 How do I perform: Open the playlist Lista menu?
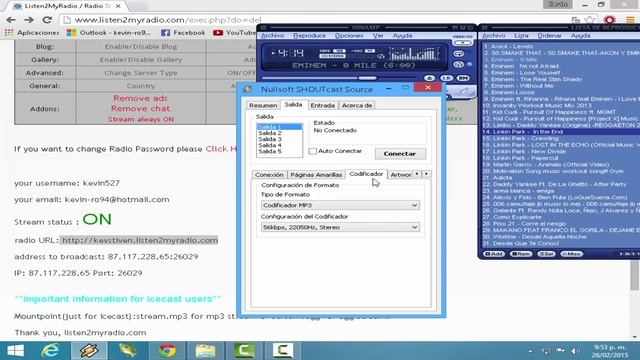pyautogui.click(x=521, y=36)
